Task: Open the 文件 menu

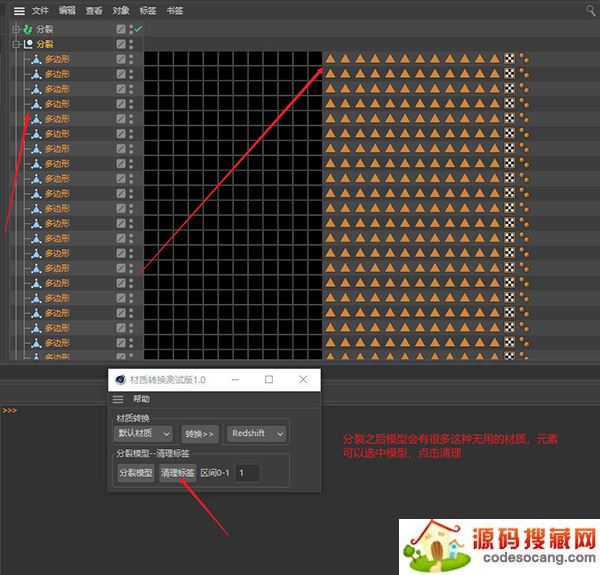Action: (x=40, y=11)
